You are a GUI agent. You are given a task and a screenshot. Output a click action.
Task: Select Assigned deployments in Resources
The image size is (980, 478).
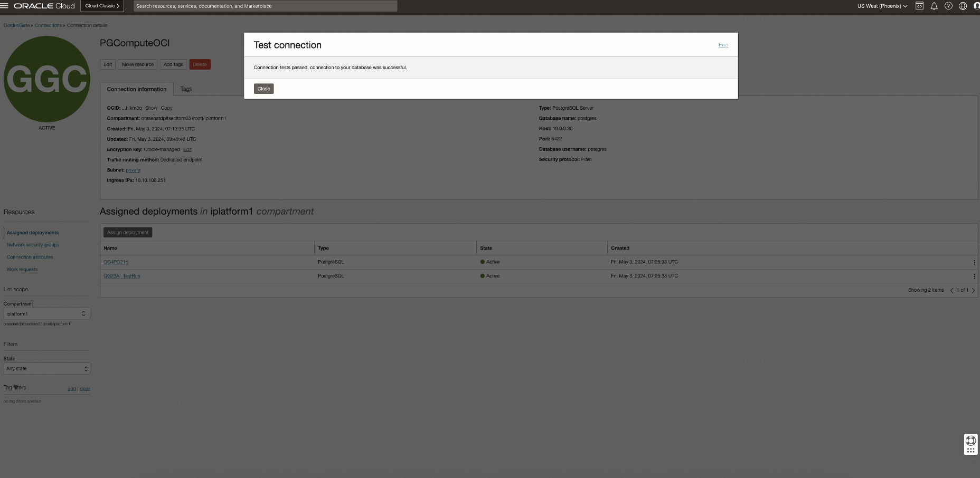33,233
